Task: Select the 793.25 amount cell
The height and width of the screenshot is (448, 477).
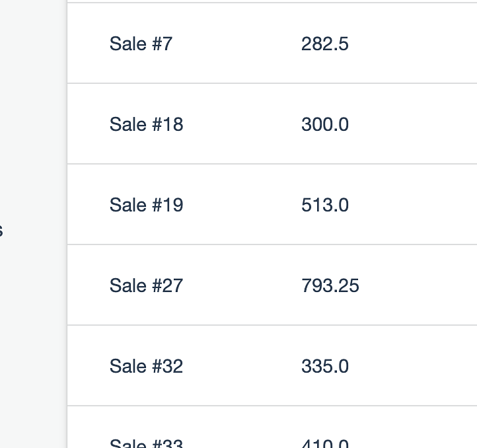Action: (330, 285)
